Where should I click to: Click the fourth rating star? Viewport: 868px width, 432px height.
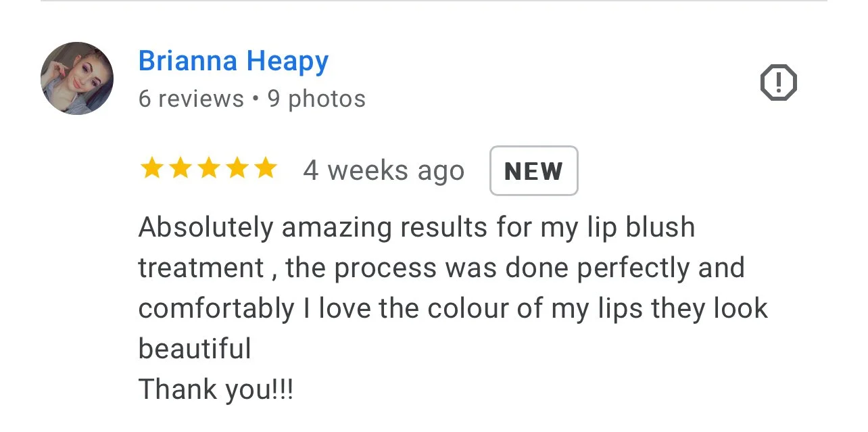coord(237,169)
